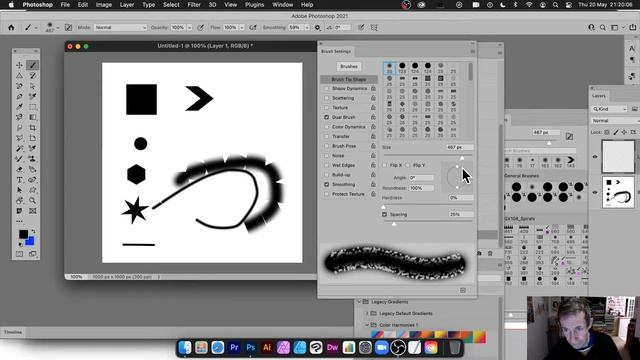Open the Image menu
This screenshot has height=360, width=640.
coord(104,5)
